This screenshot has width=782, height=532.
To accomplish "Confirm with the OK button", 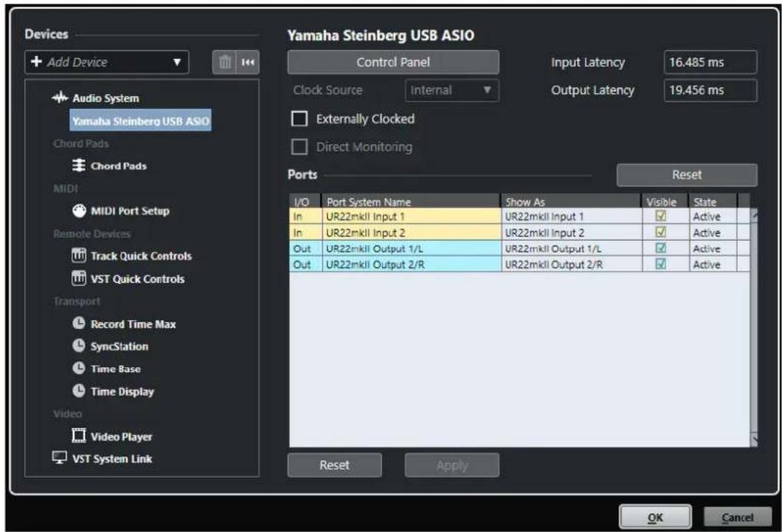I will point(655,517).
